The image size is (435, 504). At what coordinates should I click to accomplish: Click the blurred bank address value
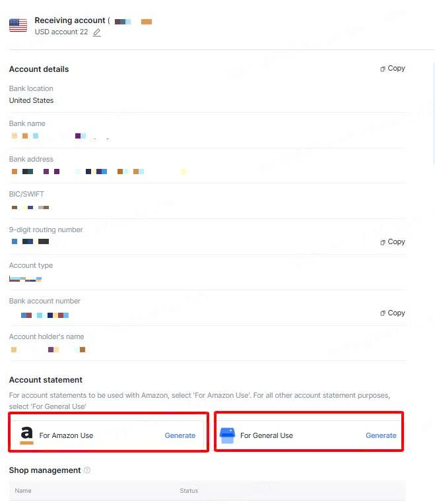coord(99,172)
